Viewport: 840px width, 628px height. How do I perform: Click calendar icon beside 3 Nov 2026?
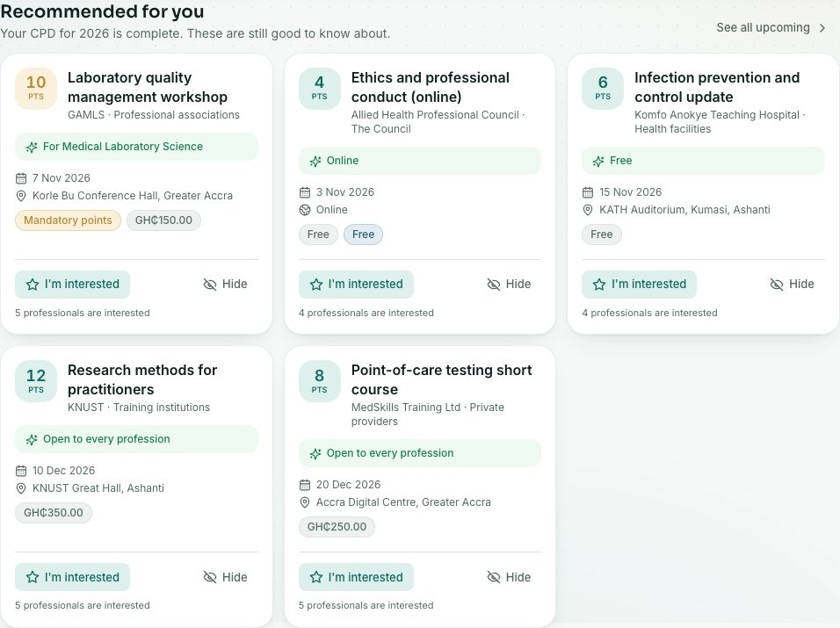[305, 192]
